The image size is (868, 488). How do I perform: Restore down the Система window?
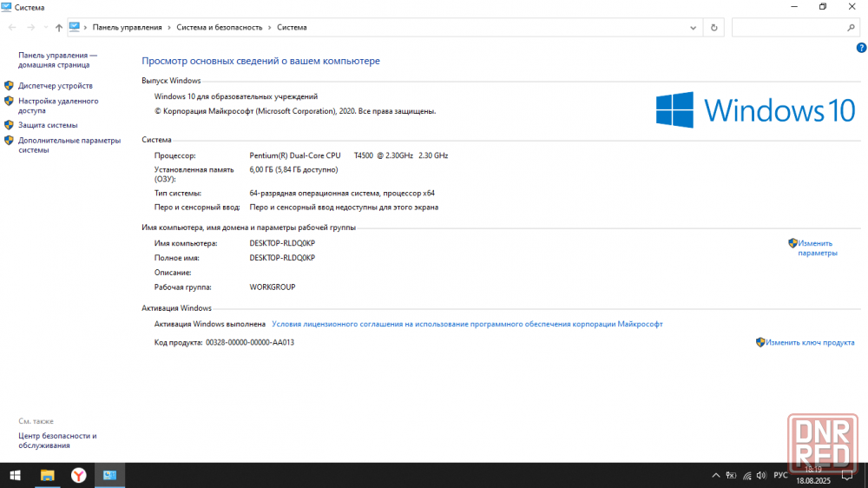point(823,7)
